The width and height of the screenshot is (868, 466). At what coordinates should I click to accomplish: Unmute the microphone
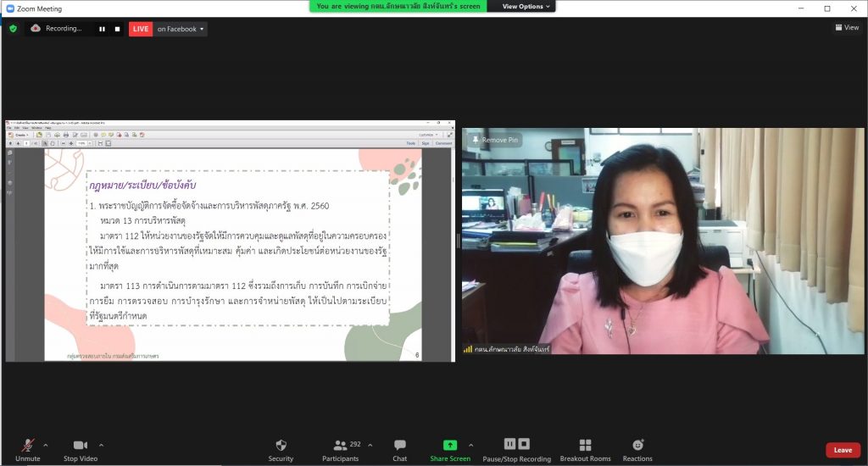click(28, 446)
